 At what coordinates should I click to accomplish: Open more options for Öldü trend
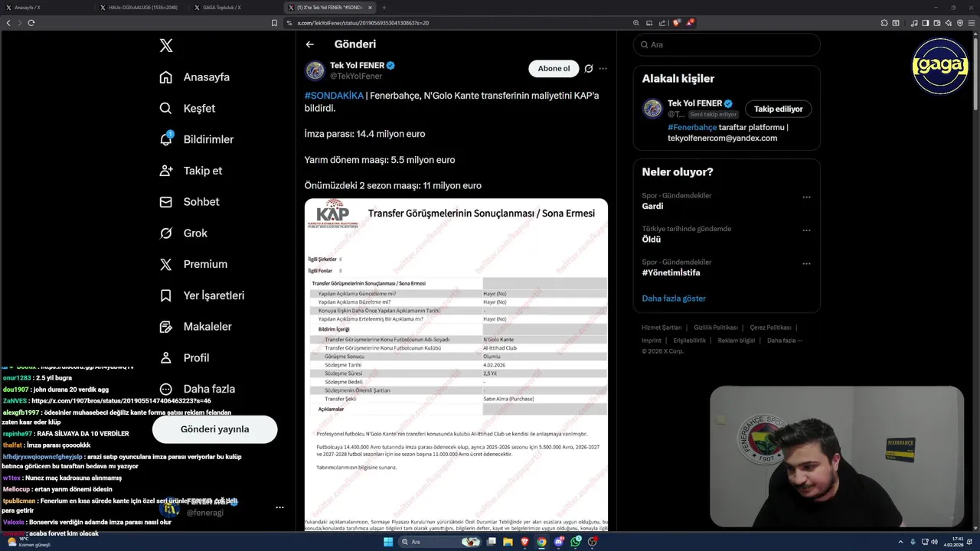click(806, 230)
